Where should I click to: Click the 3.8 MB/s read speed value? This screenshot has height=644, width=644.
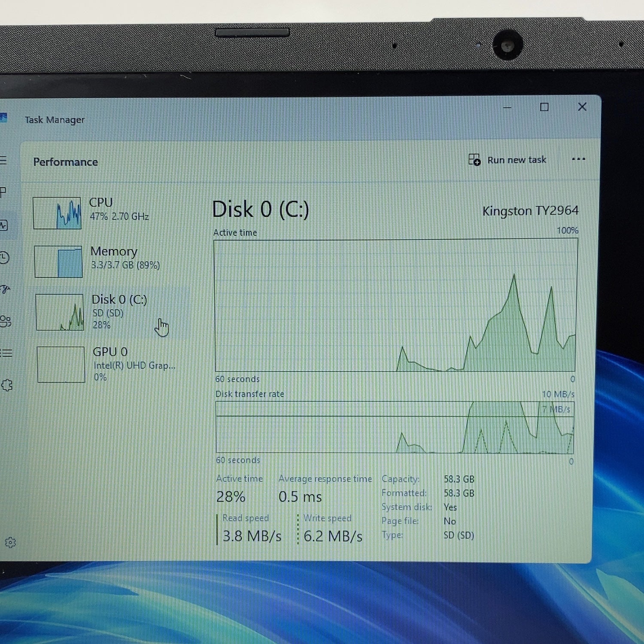coord(252,536)
